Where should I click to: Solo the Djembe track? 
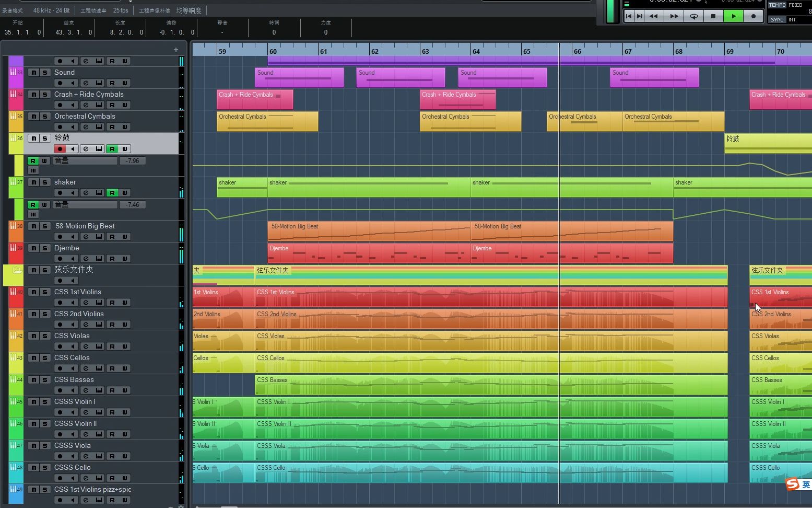tap(45, 248)
